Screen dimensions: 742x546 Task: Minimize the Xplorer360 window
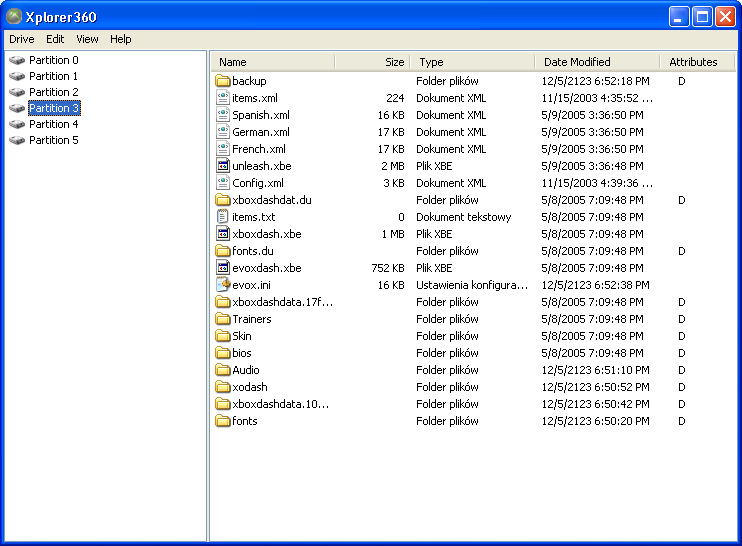[679, 17]
